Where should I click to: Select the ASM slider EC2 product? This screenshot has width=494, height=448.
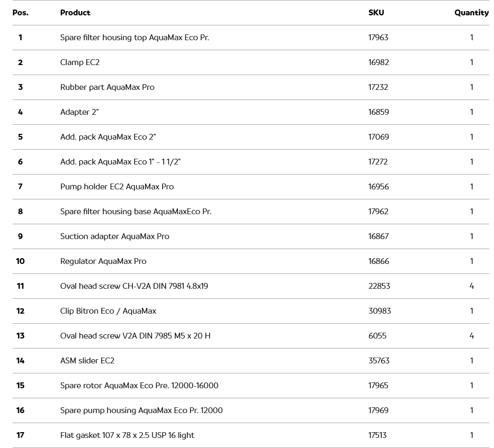tap(87, 361)
